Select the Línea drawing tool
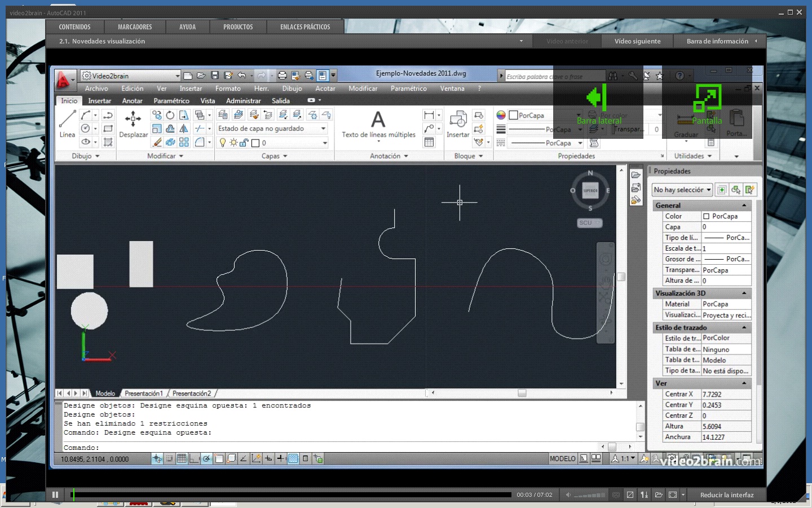Screen dimensions: 812x508 [x=67, y=124]
